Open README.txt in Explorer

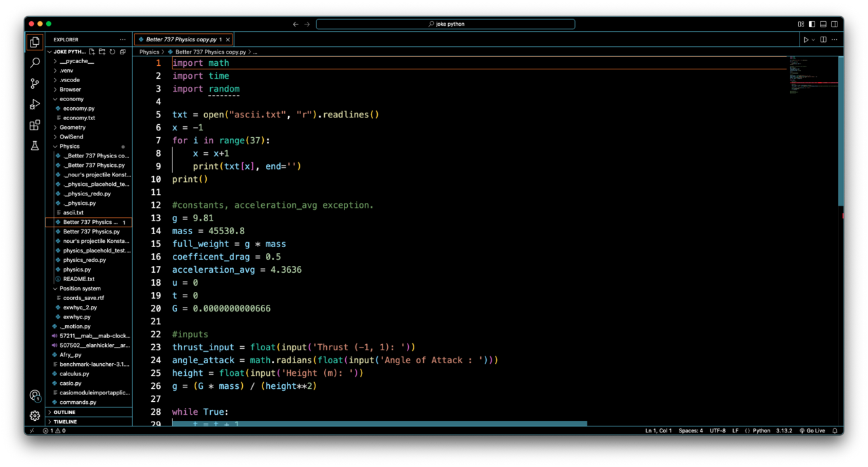(x=89, y=279)
